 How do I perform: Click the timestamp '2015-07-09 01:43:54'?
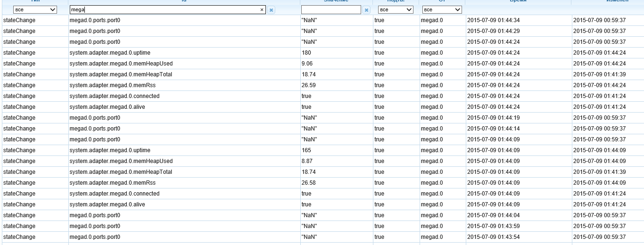[x=493, y=237]
